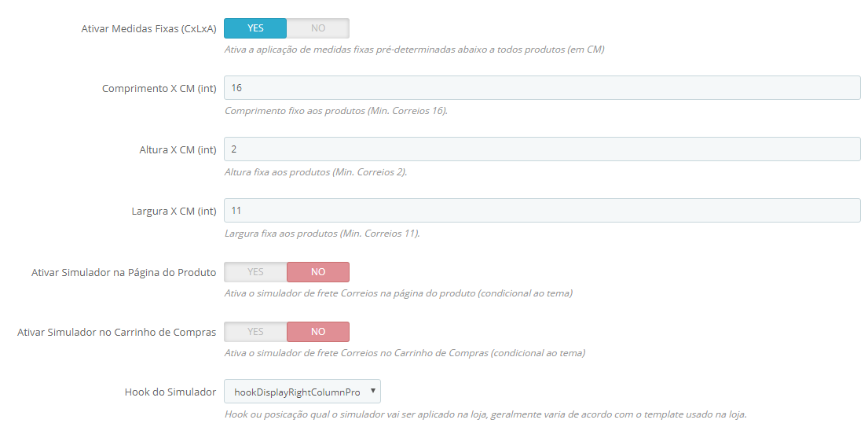Click the help text about Comprimento fixo aos produtos
The image size is (868, 427).
[x=336, y=111]
